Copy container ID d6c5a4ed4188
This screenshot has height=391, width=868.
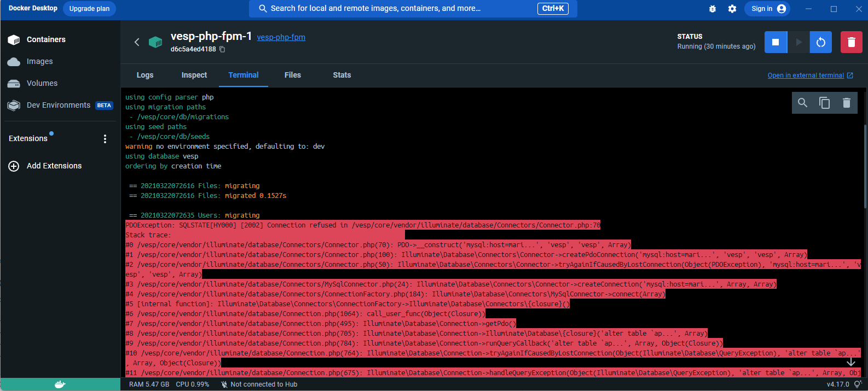click(222, 49)
